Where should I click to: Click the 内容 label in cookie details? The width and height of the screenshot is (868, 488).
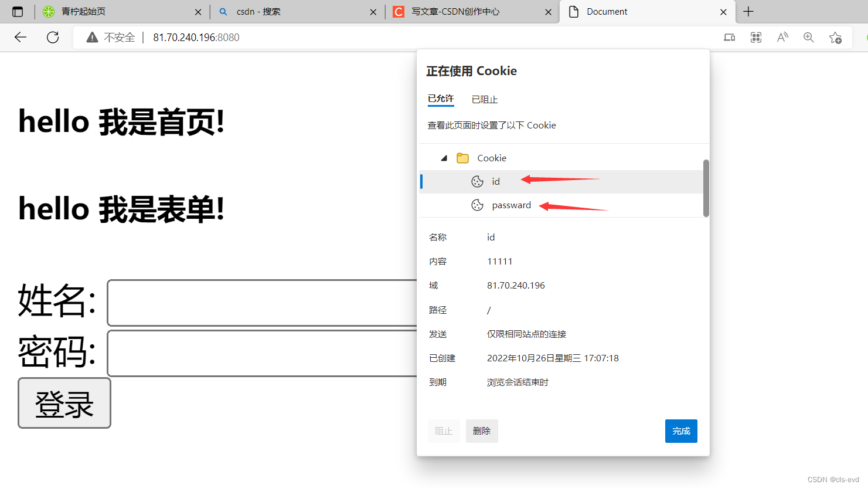coord(438,262)
